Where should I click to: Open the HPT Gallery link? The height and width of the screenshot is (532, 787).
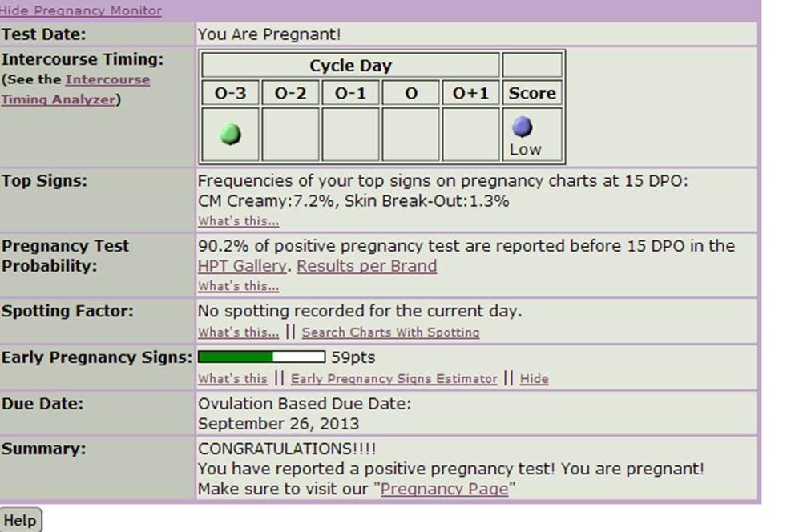point(241,266)
